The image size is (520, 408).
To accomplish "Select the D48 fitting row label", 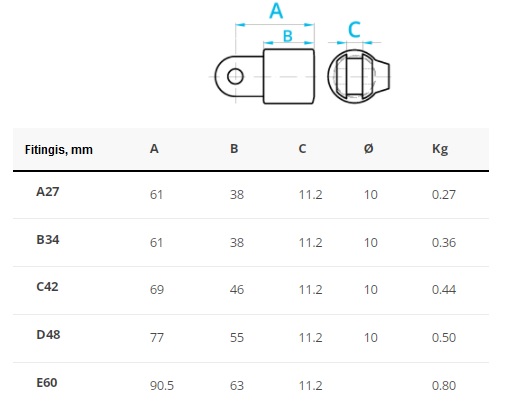I will tap(48, 335).
